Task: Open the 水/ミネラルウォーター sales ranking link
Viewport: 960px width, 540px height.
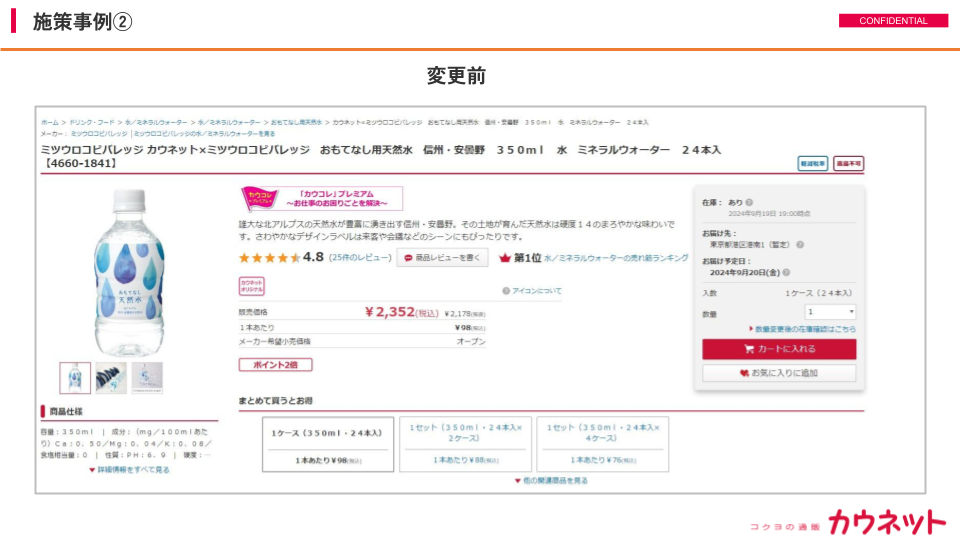Action: (x=616, y=258)
